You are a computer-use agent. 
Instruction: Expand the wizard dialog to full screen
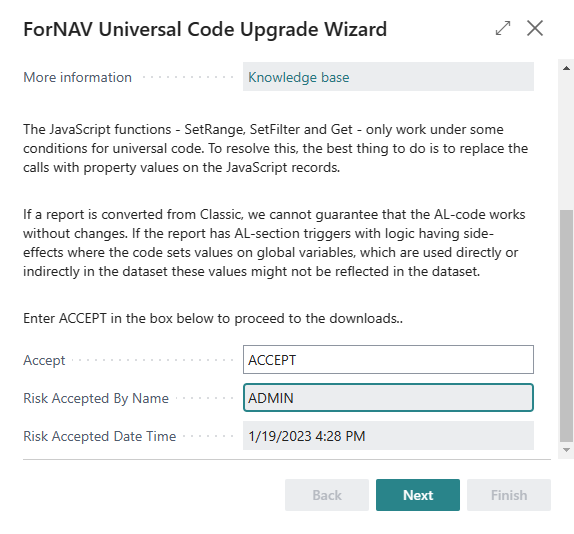[503, 29]
